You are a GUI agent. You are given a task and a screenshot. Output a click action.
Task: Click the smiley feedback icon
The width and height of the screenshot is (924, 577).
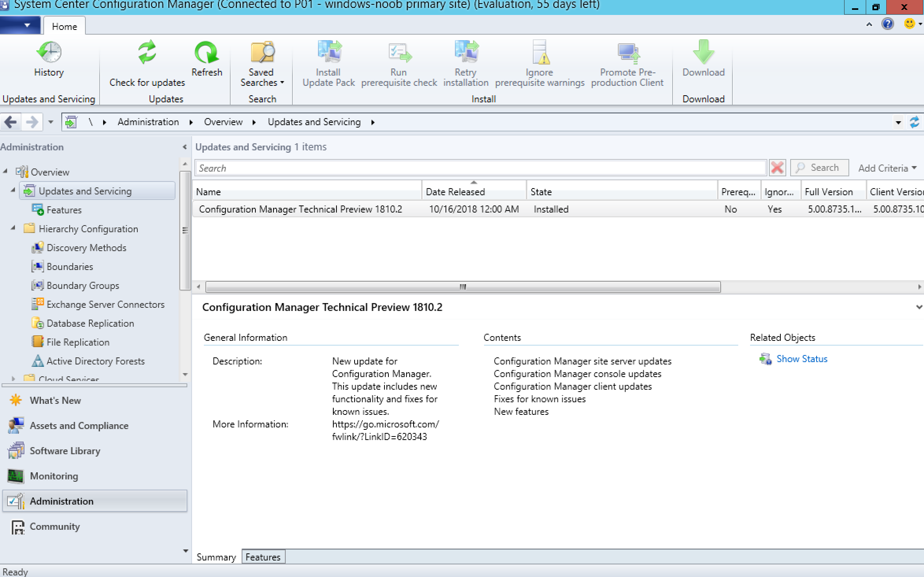pos(909,24)
